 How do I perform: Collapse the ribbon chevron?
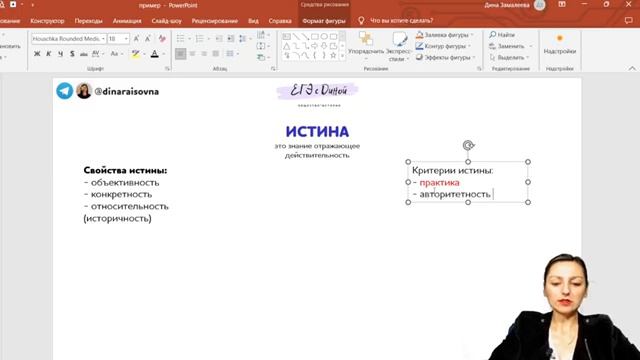[x=632, y=69]
